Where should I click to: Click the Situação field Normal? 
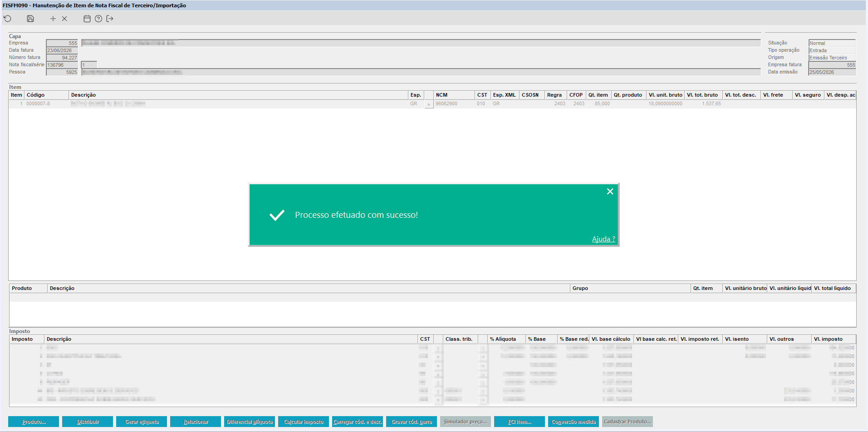[x=832, y=43]
